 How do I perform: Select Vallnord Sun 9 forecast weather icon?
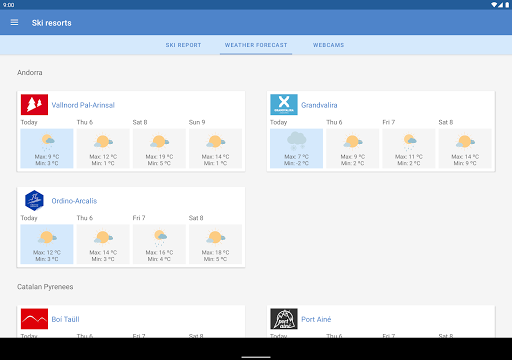pyautogui.click(x=215, y=142)
